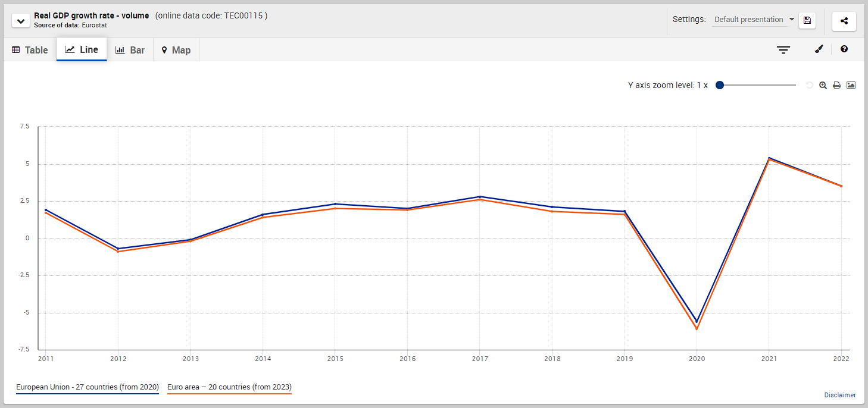868x408 pixels.
Task: Open the filter options icon
Action: pos(783,49)
